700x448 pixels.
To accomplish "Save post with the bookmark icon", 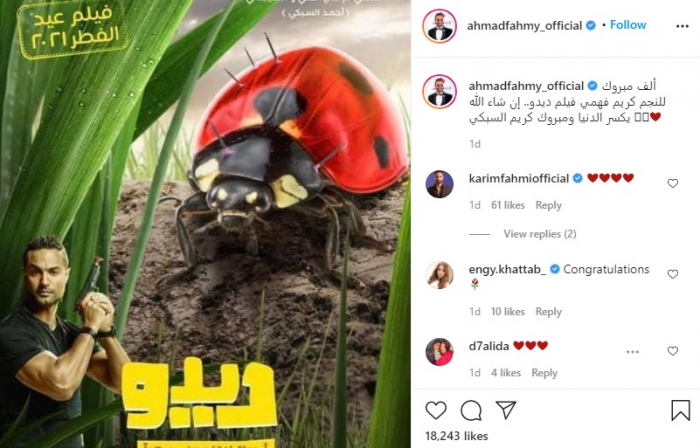I will [x=680, y=410].
